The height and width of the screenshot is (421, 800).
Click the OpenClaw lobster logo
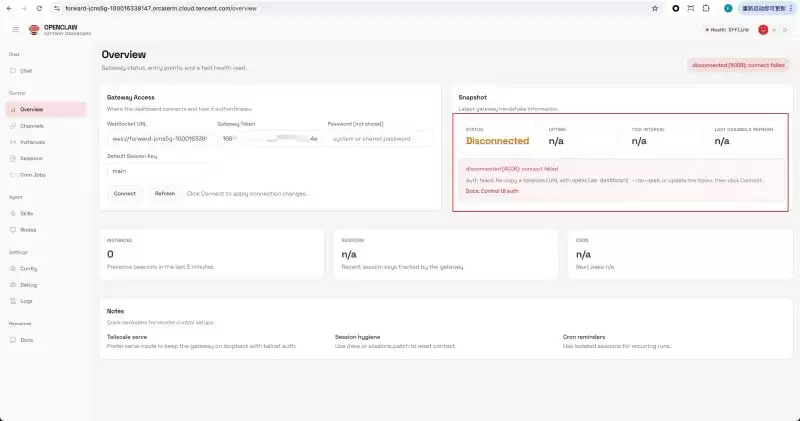click(x=34, y=30)
